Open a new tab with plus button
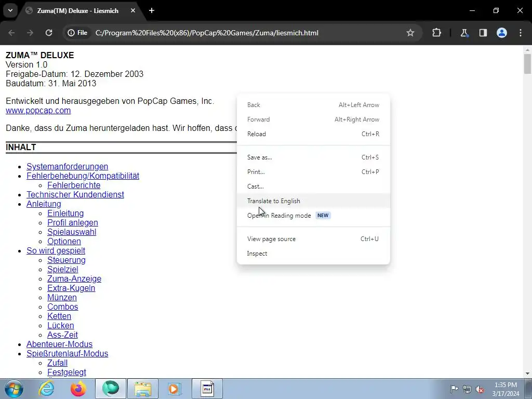Viewport: 532px width, 399px height. [x=152, y=10]
